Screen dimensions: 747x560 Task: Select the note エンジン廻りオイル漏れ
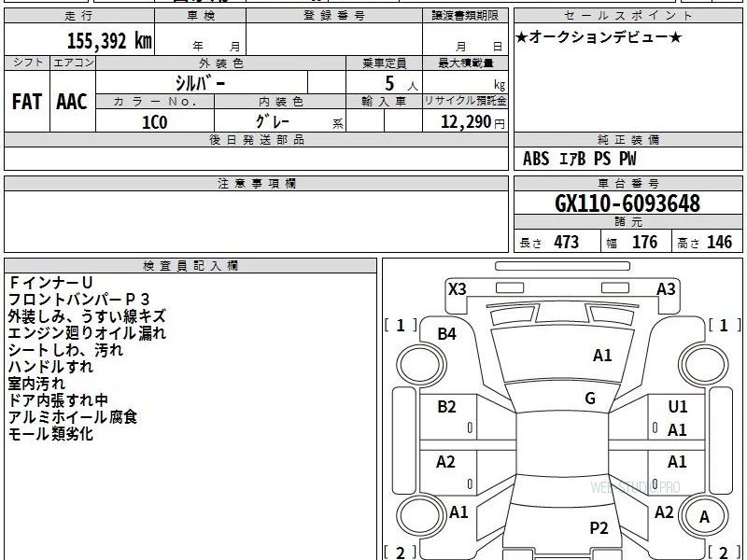click(x=87, y=333)
